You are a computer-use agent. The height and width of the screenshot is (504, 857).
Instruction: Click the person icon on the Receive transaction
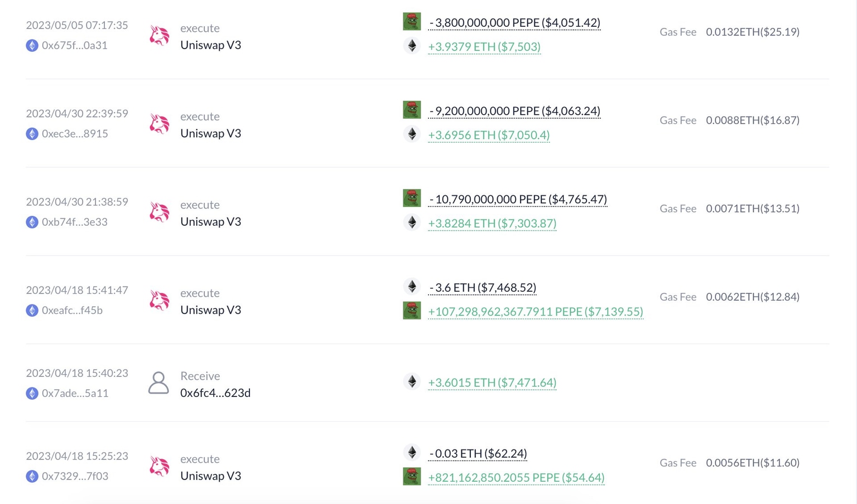(159, 383)
